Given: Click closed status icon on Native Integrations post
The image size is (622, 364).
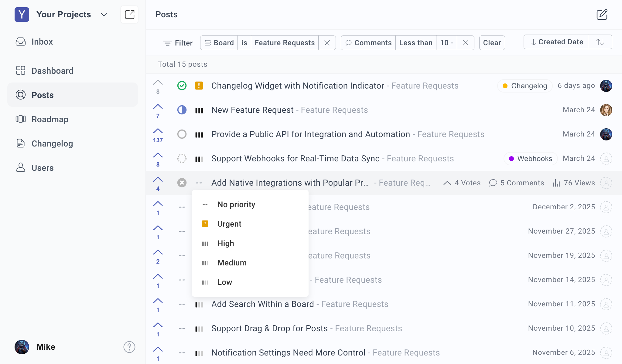Looking at the screenshot, I should coord(182,183).
